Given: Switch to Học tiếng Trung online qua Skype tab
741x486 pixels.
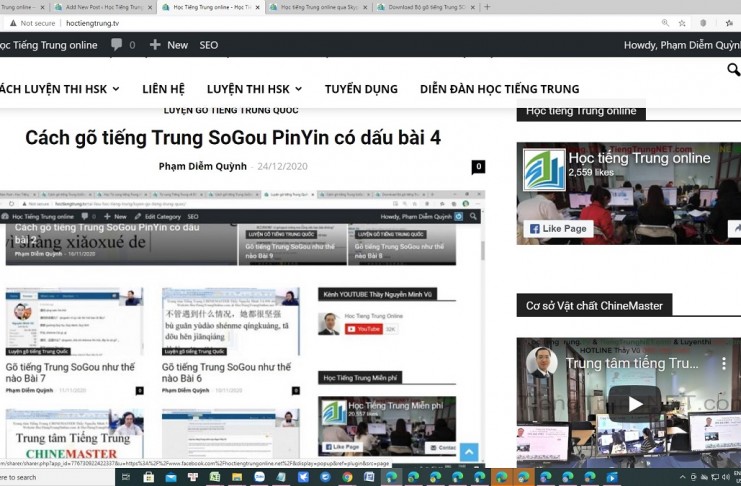Looking at the screenshot, I should (319, 7).
